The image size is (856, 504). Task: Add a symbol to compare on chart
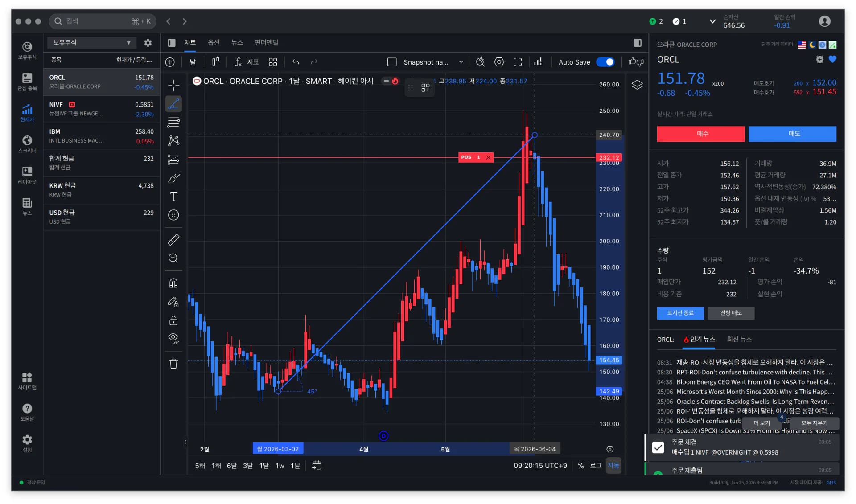coord(170,62)
